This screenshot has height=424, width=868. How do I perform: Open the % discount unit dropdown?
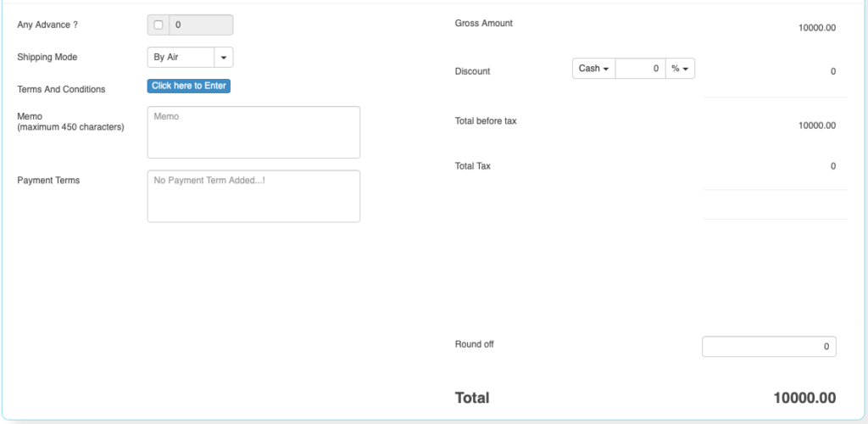coord(680,69)
